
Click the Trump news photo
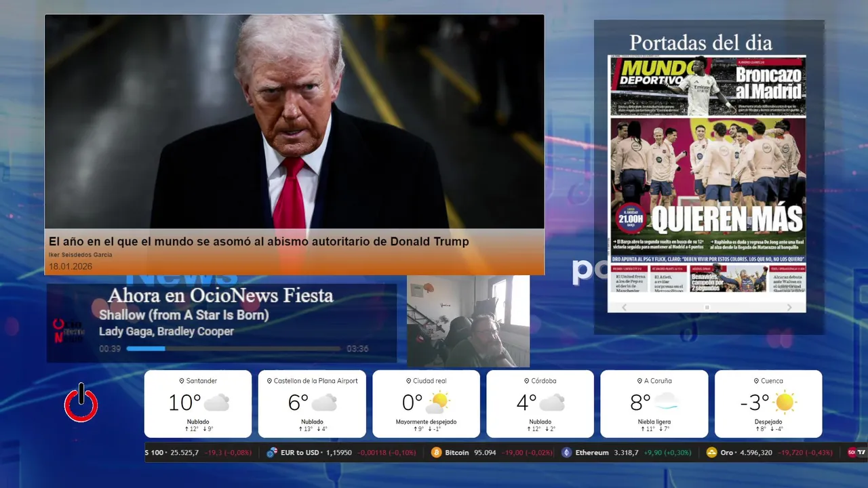294,122
